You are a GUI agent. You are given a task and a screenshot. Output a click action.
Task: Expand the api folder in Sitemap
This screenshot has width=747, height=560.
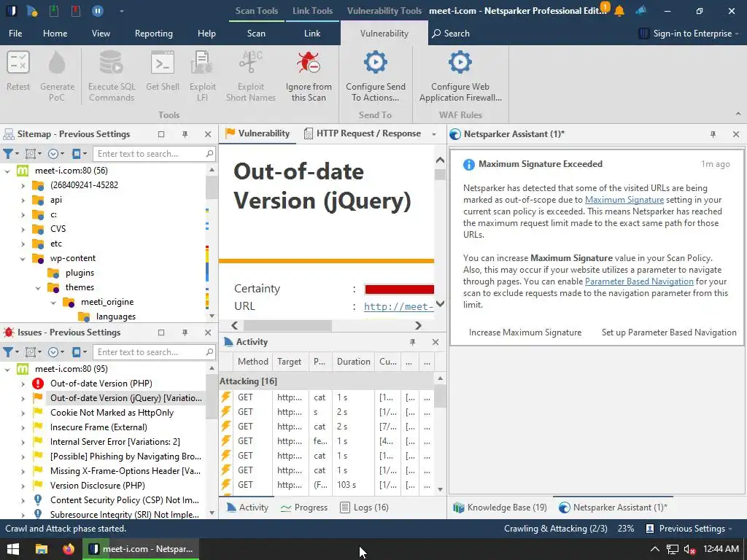click(23, 200)
